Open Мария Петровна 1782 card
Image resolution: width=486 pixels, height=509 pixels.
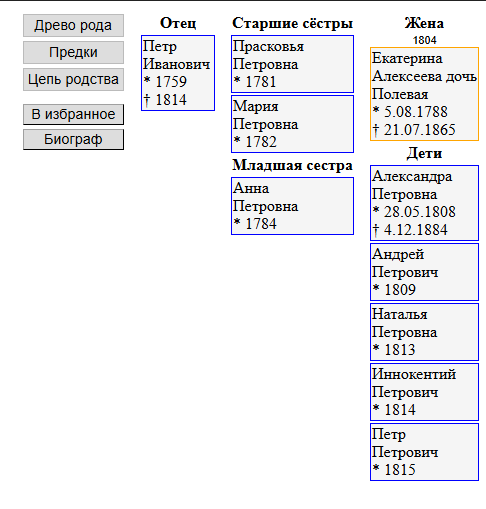(292, 124)
